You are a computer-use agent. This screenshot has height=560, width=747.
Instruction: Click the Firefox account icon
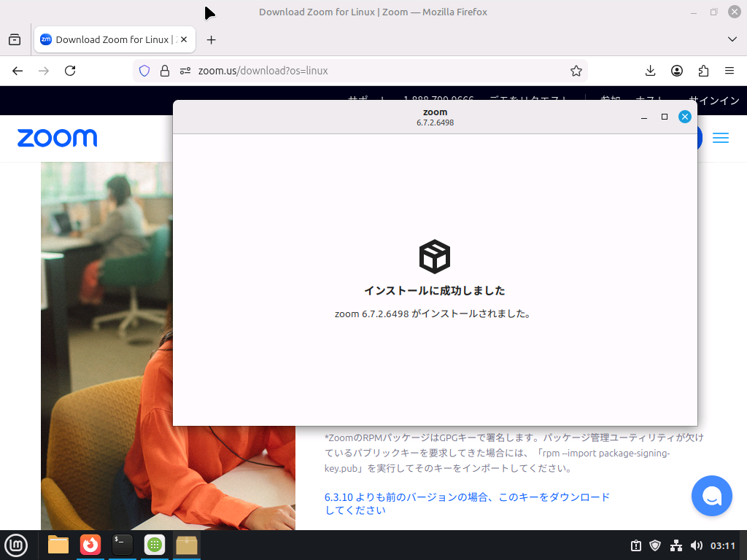[676, 71]
